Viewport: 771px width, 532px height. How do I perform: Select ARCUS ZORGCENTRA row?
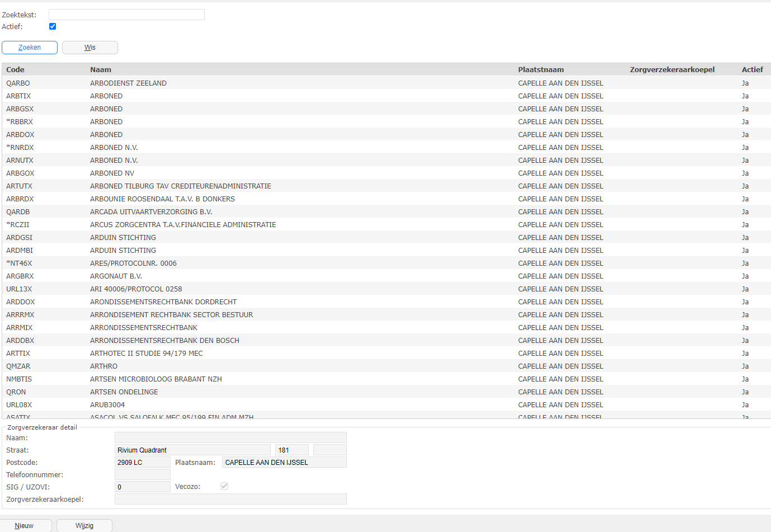386,224
